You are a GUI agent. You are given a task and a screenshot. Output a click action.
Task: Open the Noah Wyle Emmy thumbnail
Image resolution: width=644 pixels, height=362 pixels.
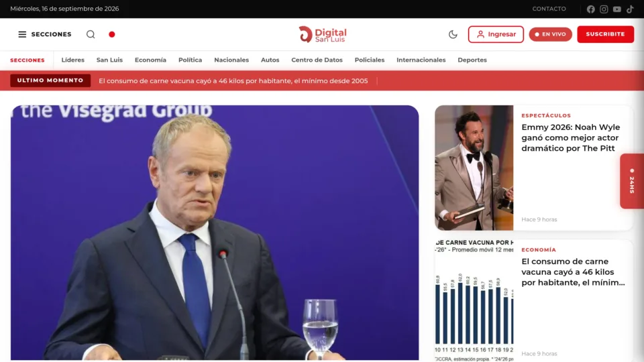474,168
